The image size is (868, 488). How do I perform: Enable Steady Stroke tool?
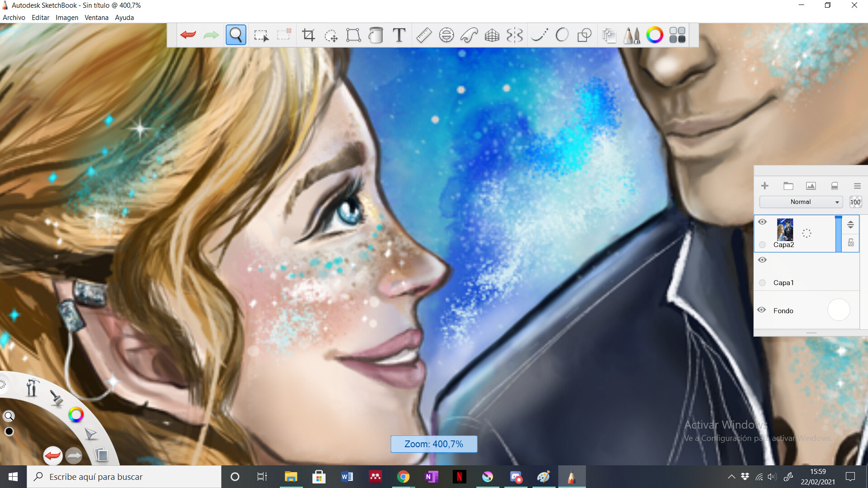pos(539,35)
